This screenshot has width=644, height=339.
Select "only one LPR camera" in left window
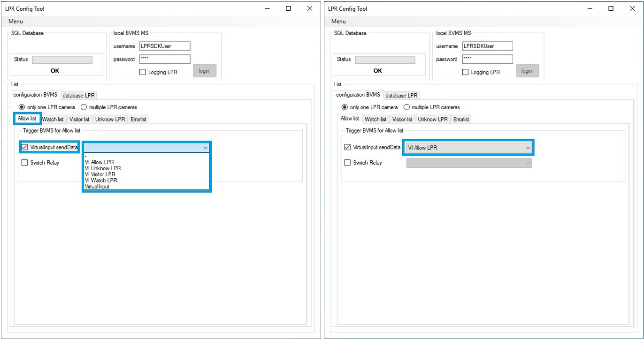[x=22, y=107]
